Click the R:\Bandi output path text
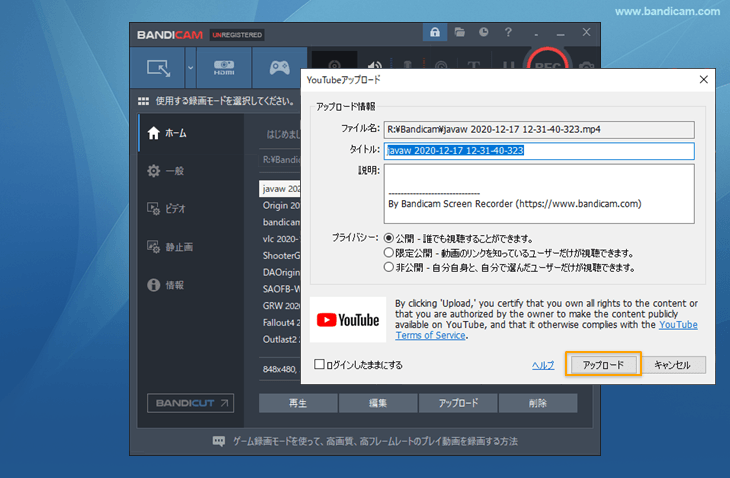This screenshot has width=730, height=478. click(x=281, y=160)
